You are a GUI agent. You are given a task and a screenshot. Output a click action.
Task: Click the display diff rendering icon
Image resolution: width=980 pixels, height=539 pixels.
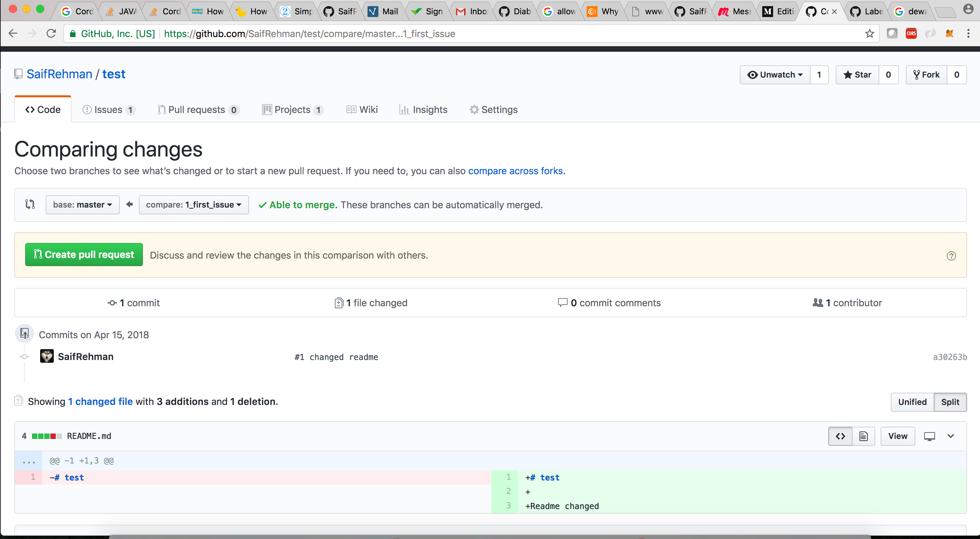(930, 436)
